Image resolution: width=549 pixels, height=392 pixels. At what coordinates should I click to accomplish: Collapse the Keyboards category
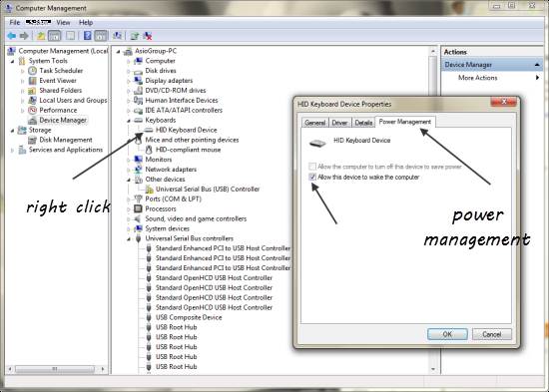pos(129,121)
